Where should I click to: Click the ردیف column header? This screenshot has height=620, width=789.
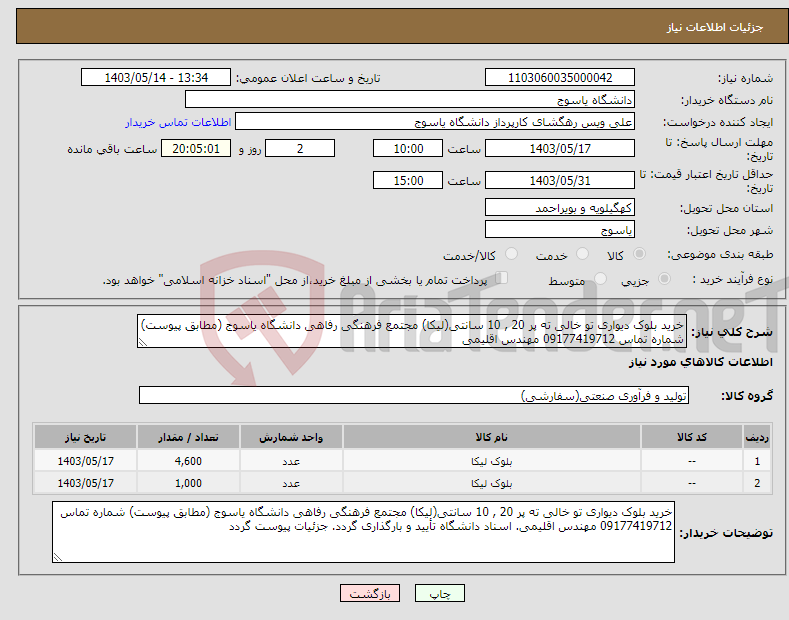tap(757, 437)
